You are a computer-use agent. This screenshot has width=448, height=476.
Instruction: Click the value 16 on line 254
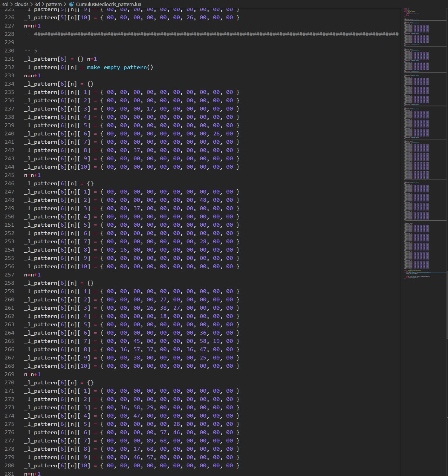coord(124,250)
